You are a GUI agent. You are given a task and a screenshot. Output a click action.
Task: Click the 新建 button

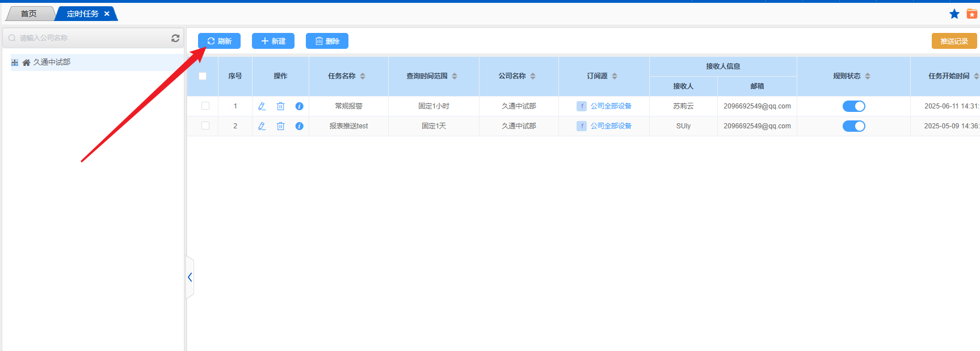273,41
